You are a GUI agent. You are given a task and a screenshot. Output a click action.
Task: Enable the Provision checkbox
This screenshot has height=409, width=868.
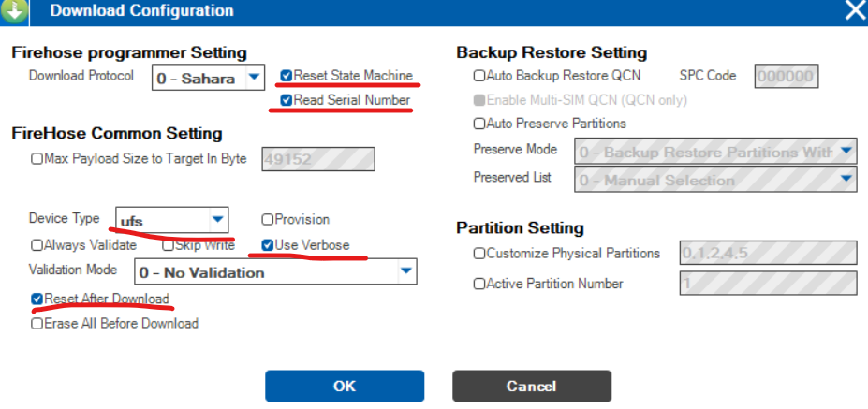coord(268,220)
